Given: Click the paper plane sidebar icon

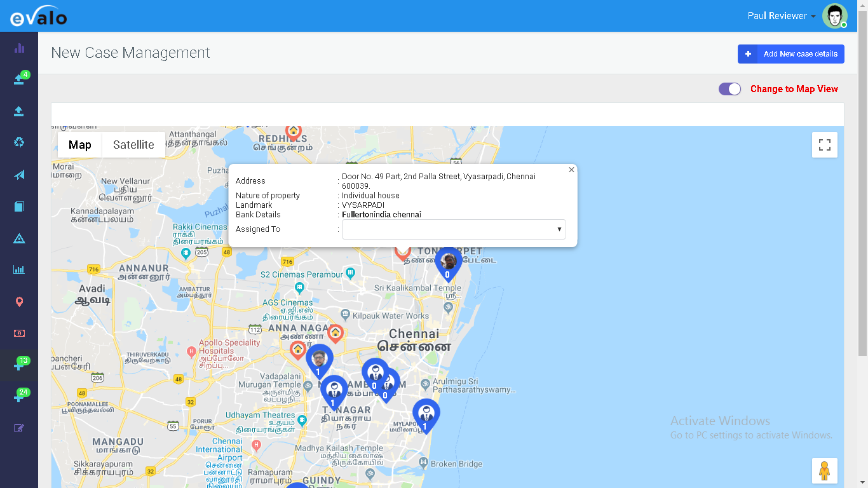Looking at the screenshot, I should (x=19, y=175).
